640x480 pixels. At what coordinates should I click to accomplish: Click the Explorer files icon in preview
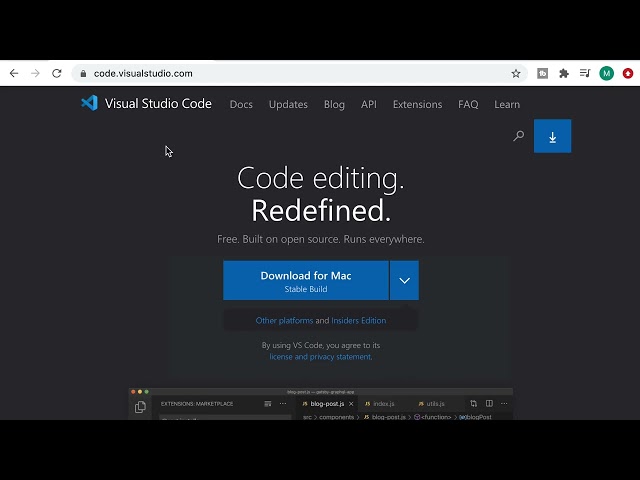[x=140, y=407]
